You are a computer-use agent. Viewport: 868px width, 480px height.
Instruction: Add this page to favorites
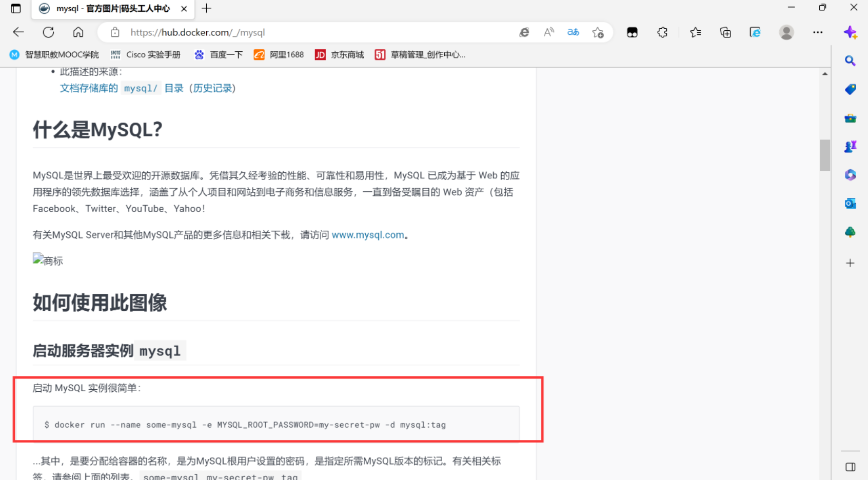[x=598, y=32]
